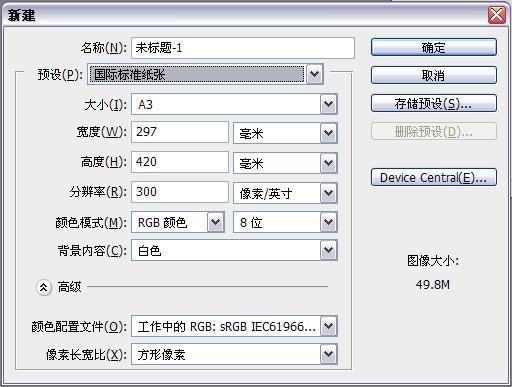Click the 新建 title bar text

[x=21, y=15]
